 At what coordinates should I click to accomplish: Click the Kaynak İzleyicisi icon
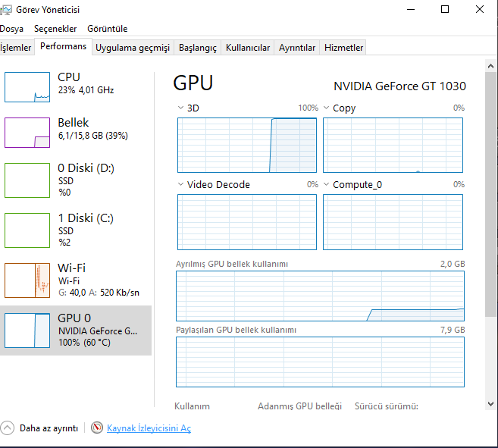pos(97,428)
